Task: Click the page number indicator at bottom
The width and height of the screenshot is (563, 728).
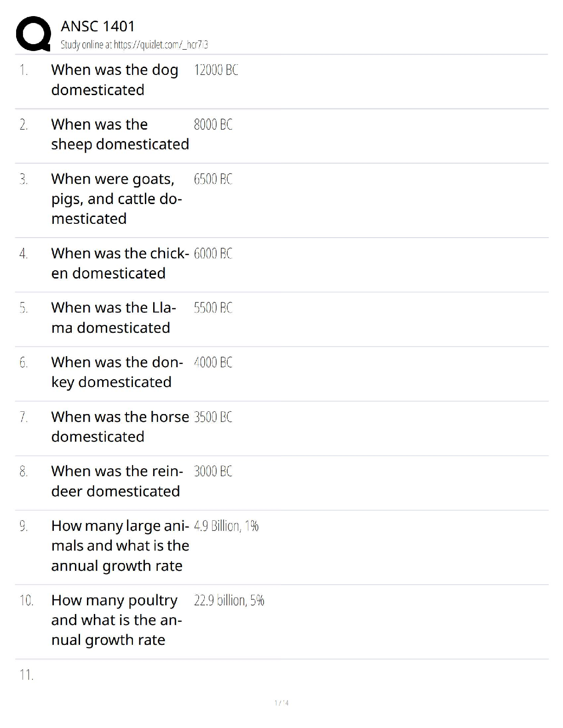Action: click(x=281, y=703)
